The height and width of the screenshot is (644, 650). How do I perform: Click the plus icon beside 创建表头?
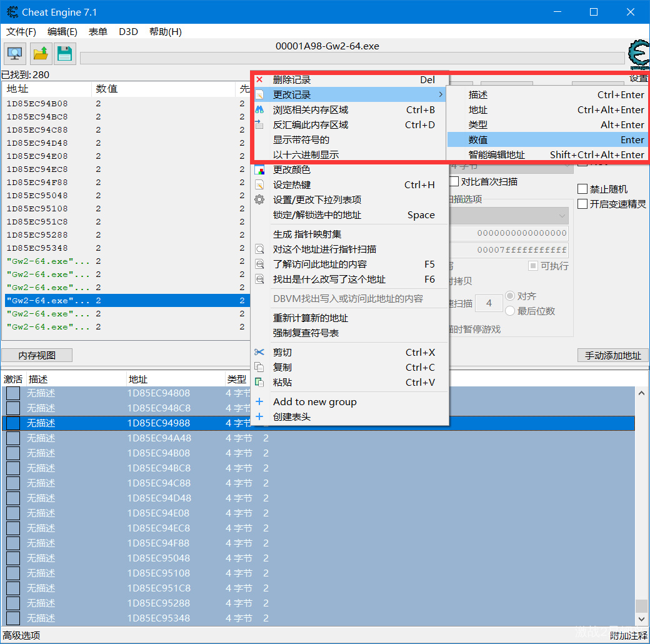259,416
